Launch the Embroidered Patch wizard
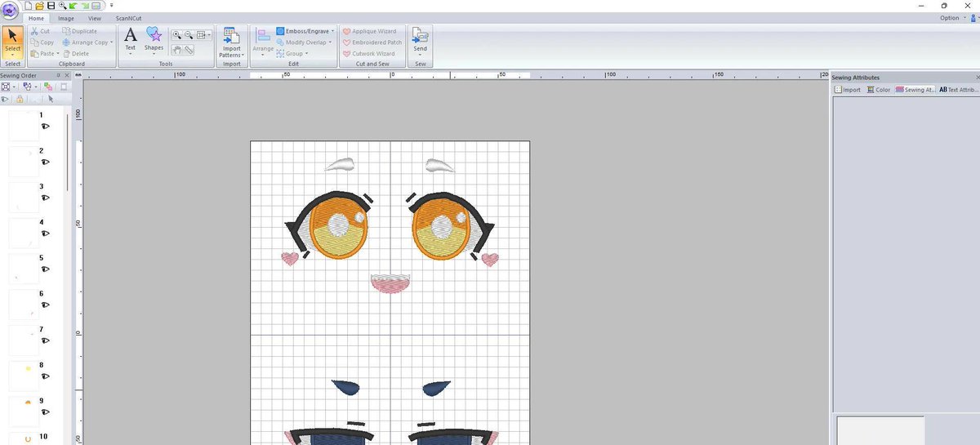The width and height of the screenshot is (980, 445). pos(372,42)
